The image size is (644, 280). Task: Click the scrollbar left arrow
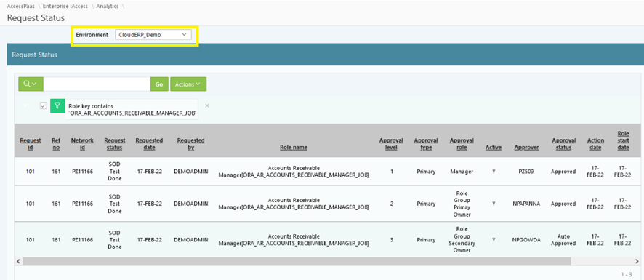click(x=18, y=262)
